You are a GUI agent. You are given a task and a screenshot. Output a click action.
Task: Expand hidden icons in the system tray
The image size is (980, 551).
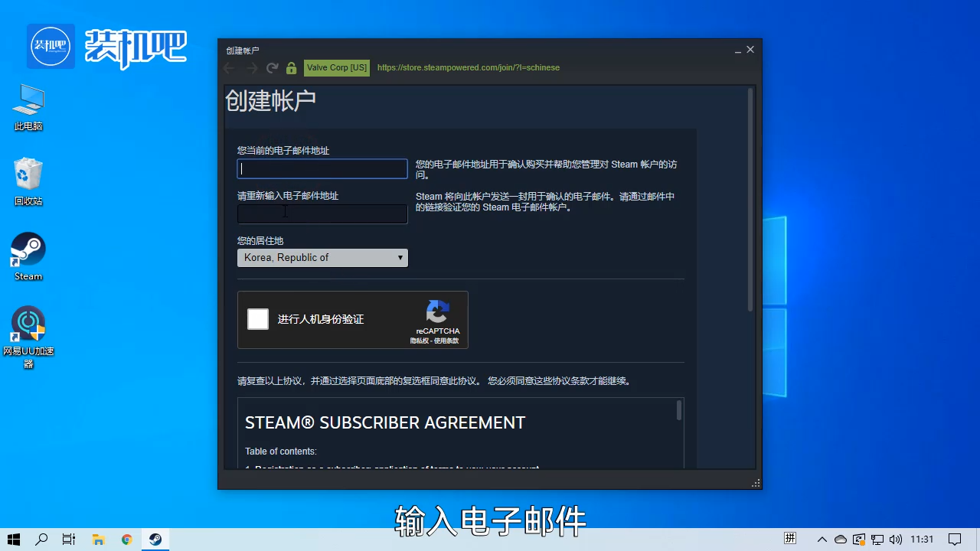(x=822, y=539)
